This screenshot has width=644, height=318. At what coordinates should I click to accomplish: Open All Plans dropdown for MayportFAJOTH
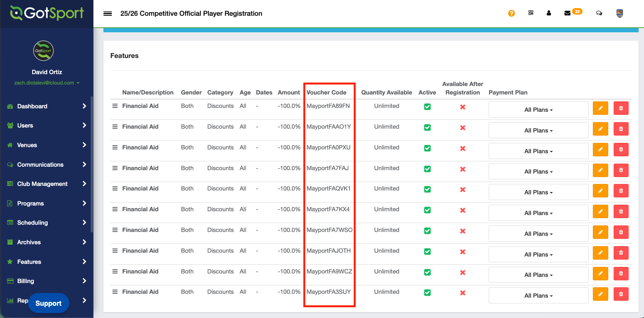538,255
